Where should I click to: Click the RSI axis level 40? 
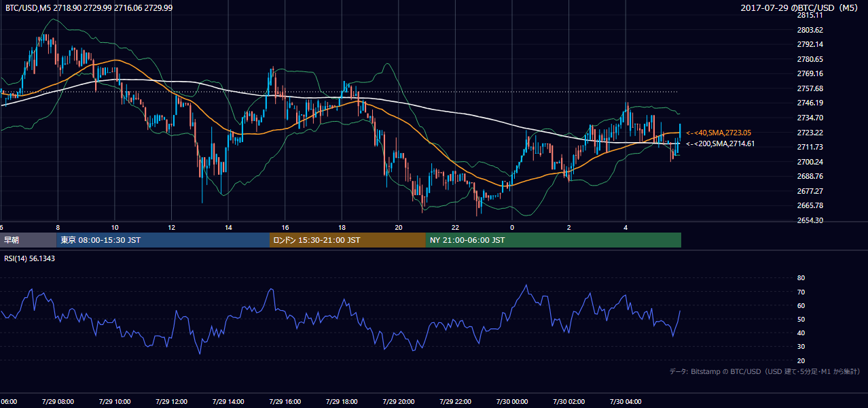pyautogui.click(x=801, y=333)
